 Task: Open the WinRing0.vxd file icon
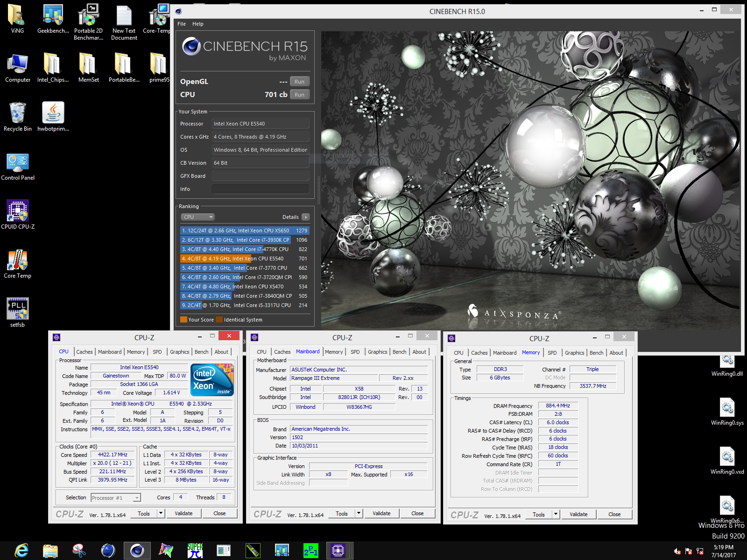727,461
